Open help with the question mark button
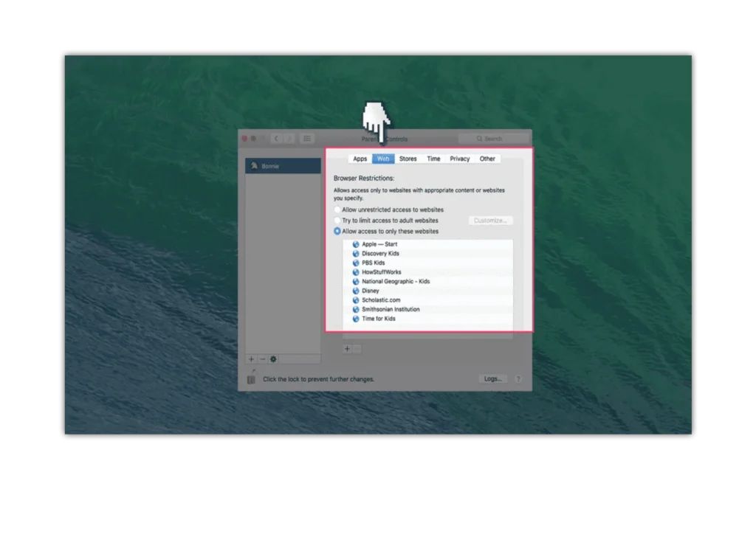This screenshot has width=756, height=540. pyautogui.click(x=518, y=379)
